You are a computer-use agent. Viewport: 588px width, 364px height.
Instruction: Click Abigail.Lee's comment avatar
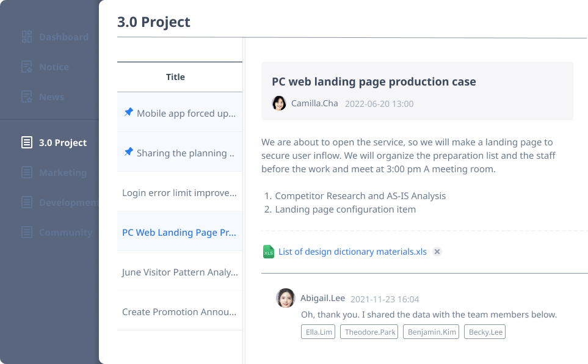[286, 298]
